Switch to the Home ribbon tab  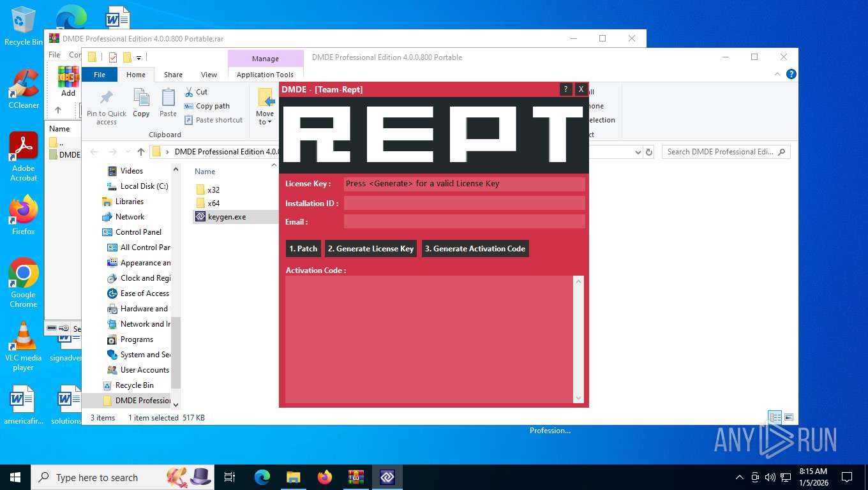[136, 75]
